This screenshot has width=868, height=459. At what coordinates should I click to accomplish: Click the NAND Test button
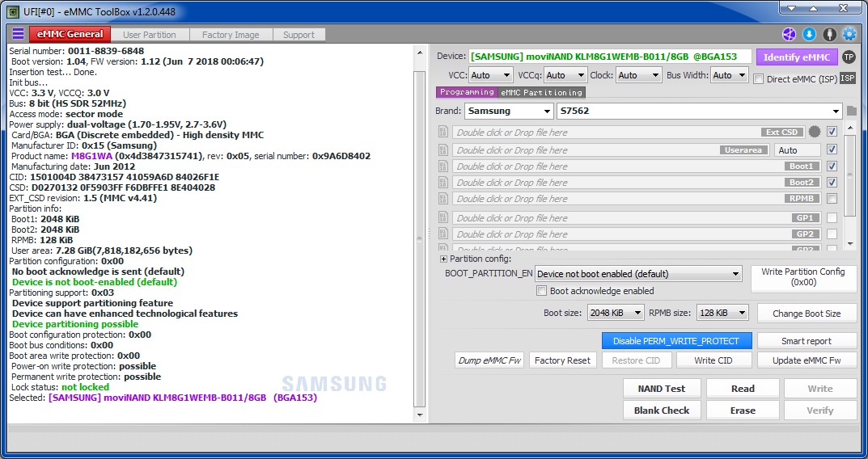pos(662,389)
